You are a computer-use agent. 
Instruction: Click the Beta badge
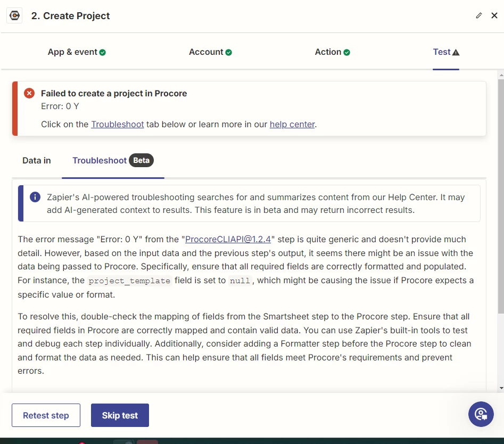click(x=141, y=160)
